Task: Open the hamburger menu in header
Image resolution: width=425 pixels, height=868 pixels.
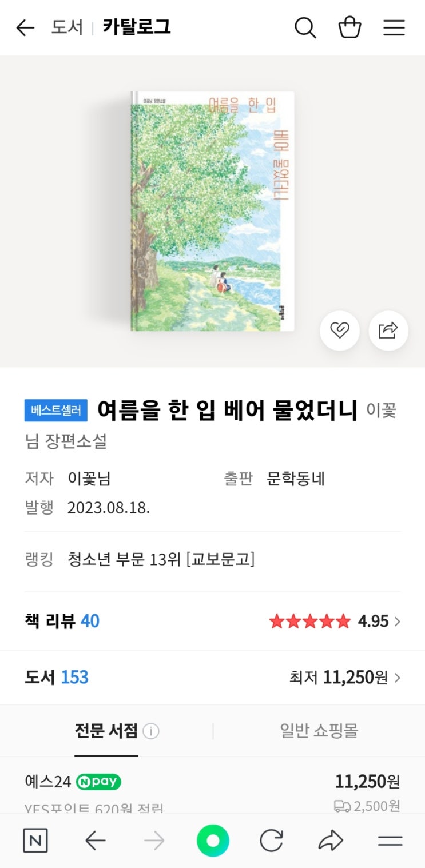Action: [x=394, y=27]
